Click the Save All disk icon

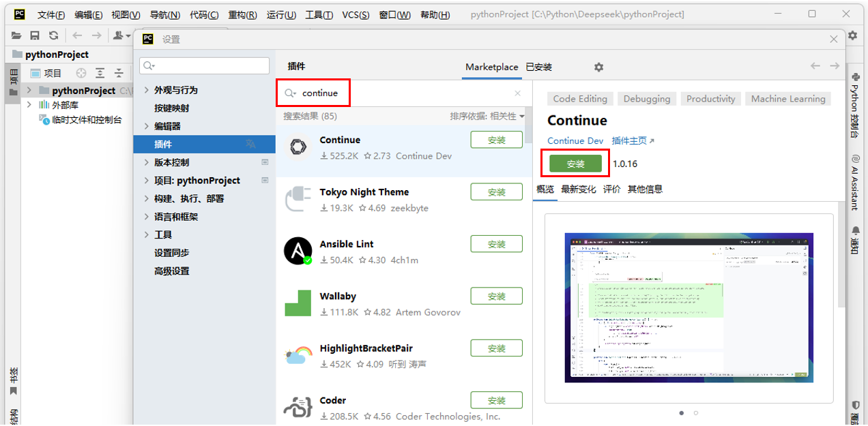click(x=35, y=35)
